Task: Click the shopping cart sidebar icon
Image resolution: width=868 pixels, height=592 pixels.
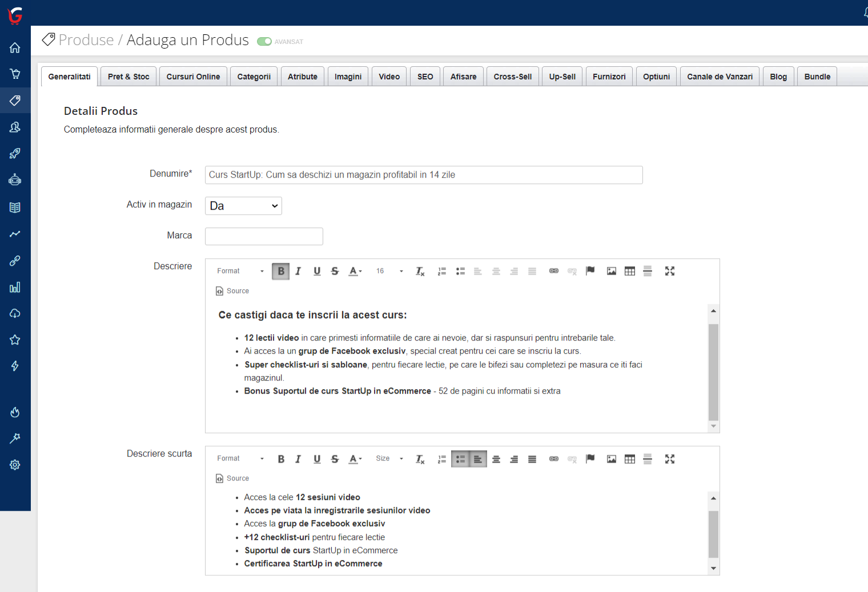Action: 15,74
